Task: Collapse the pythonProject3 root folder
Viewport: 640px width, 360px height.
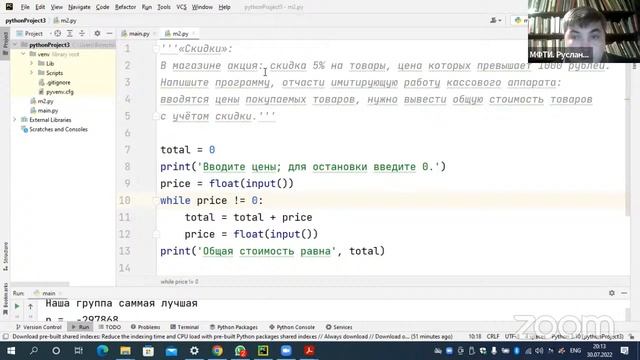Action: click(x=15, y=44)
